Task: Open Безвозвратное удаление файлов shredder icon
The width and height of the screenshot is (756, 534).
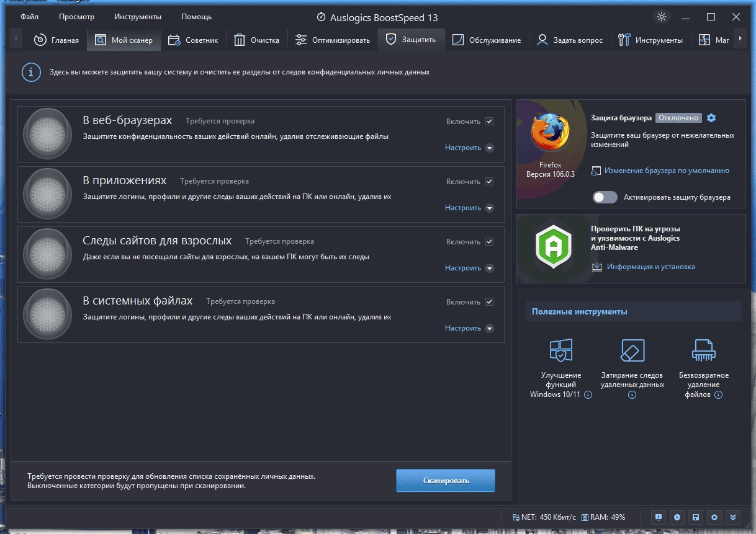Action: point(704,350)
